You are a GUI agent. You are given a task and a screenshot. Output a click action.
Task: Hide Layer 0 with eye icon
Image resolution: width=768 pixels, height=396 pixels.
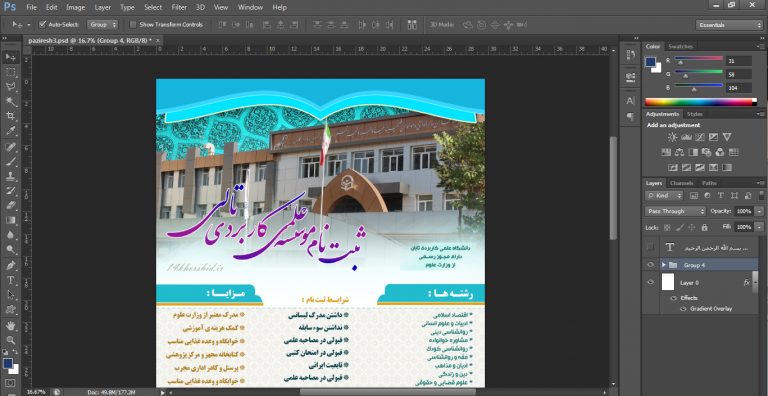pyautogui.click(x=650, y=282)
